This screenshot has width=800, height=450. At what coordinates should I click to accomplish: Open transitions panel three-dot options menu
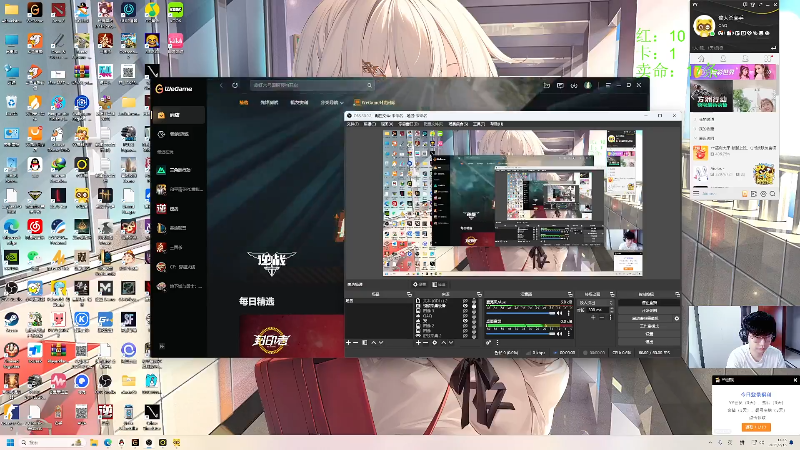coord(611,317)
